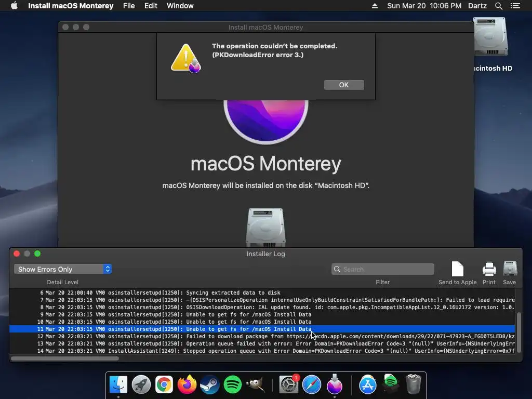Open the Window menu
Viewport: 532px width, 399px height.
point(180,6)
